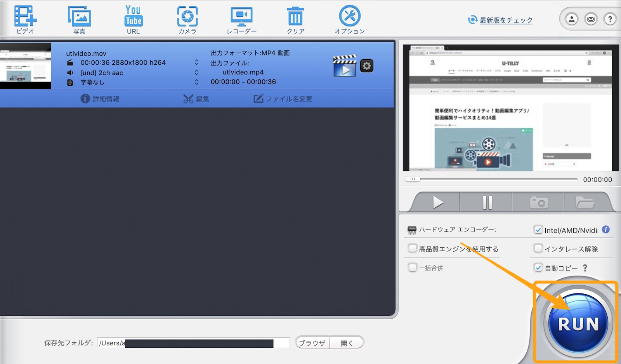621x364 pixels.
Task: Open the help question mark icon
Action: coord(610,19)
